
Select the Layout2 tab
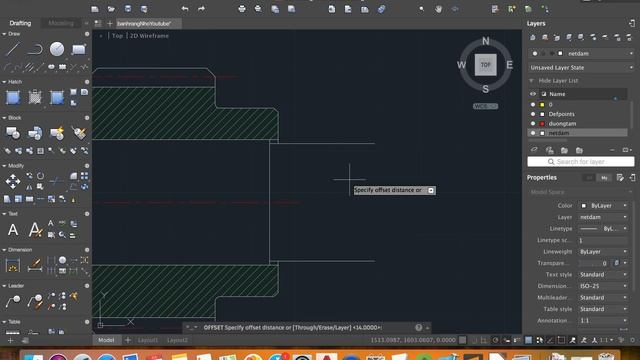tap(177, 340)
